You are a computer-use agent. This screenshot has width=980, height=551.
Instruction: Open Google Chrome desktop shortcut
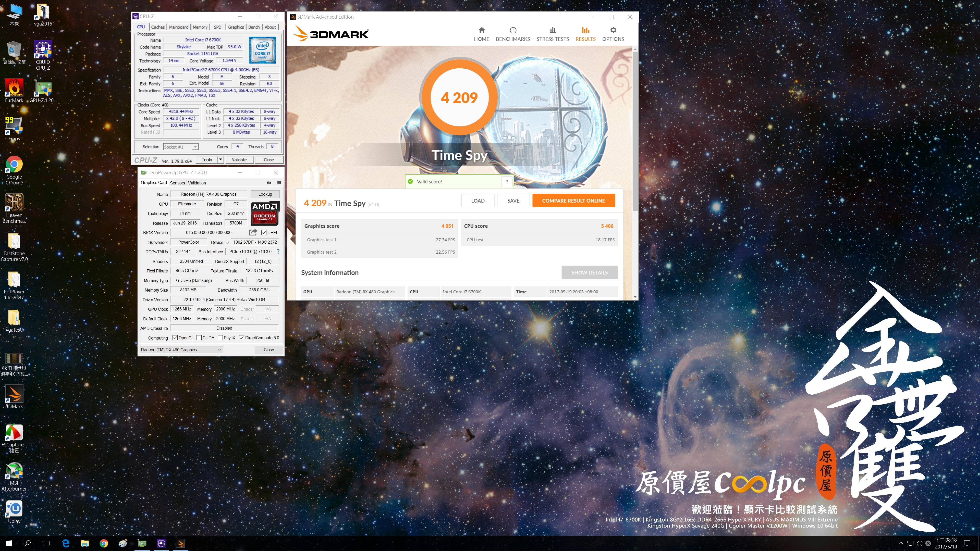14,170
